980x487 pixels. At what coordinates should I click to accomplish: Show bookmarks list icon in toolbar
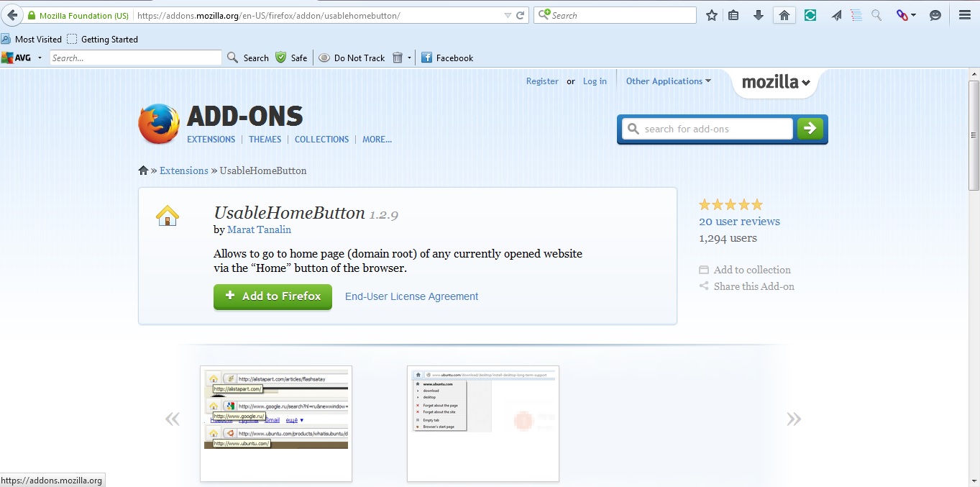click(733, 15)
